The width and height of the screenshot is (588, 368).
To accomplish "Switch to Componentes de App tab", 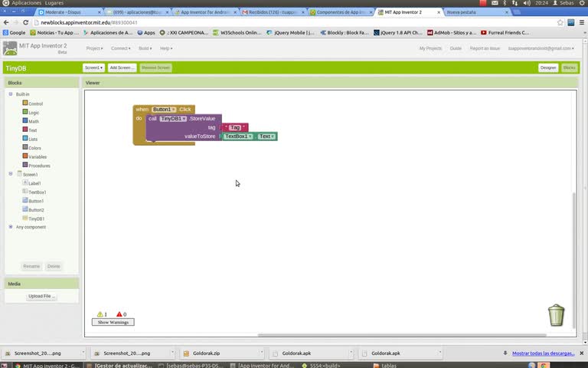I will coord(341,12).
